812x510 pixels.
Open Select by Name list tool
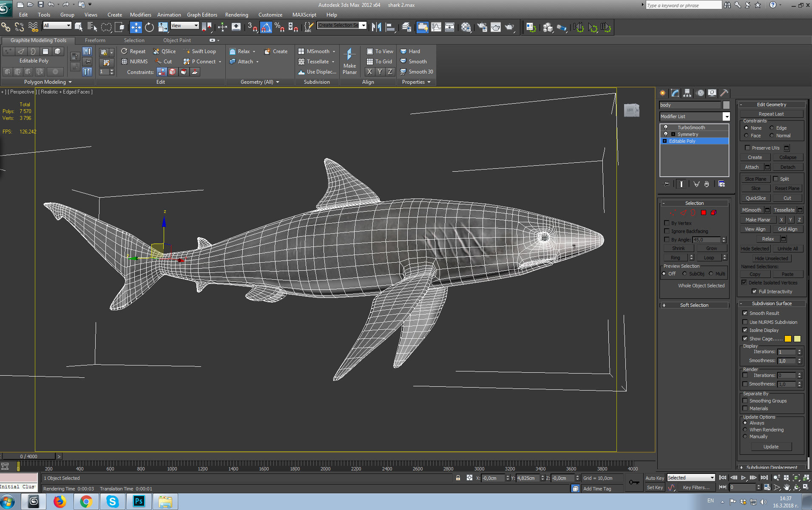92,27
